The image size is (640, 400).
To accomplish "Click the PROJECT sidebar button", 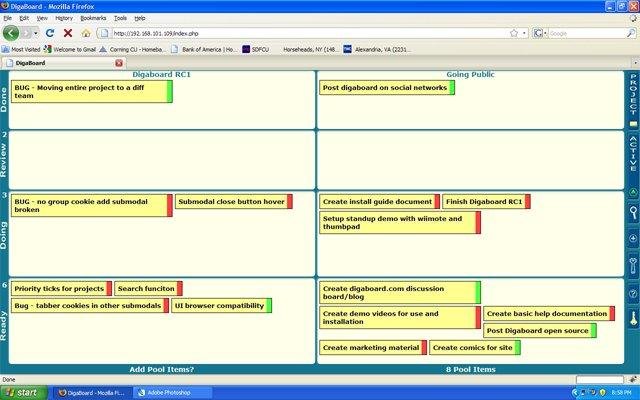I will pos(633,100).
